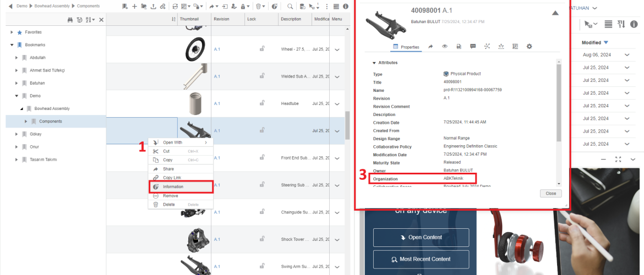Click the eye visibility icon in information panel
Viewport: 644px width, 275px height.
pyautogui.click(x=444, y=47)
